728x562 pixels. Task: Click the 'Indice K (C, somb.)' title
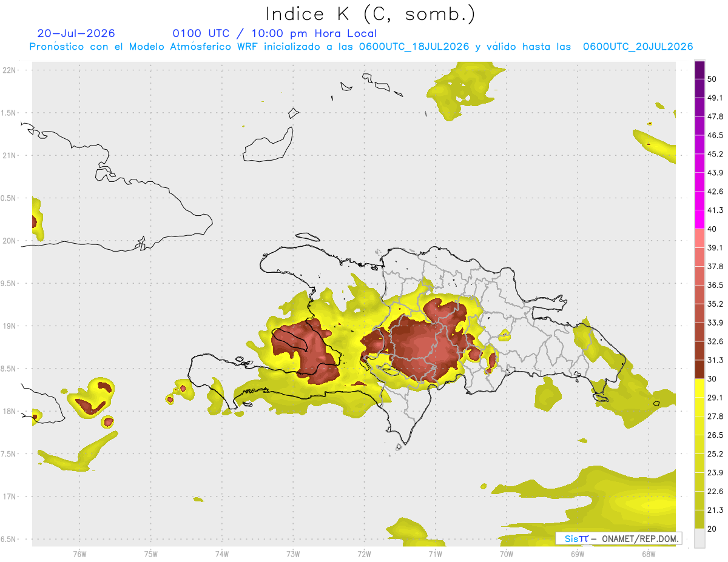pos(370,13)
